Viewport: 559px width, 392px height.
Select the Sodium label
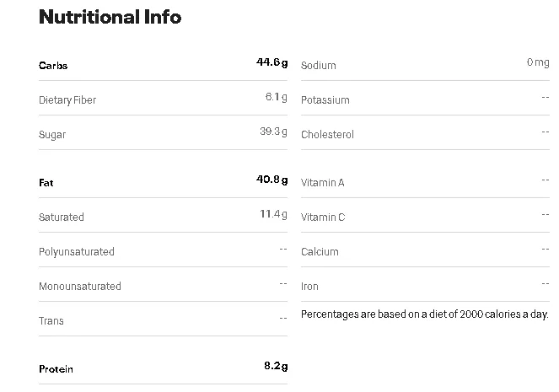319,66
